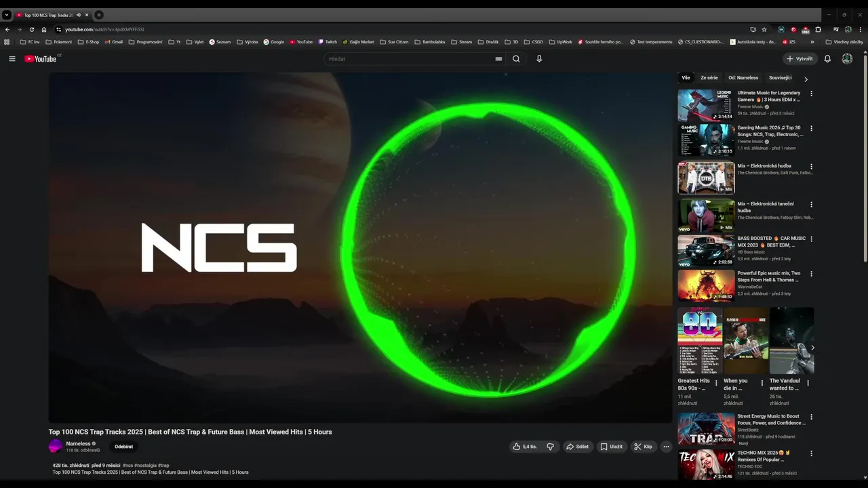
Task: Select the Ze série filter chip
Action: (x=709, y=78)
